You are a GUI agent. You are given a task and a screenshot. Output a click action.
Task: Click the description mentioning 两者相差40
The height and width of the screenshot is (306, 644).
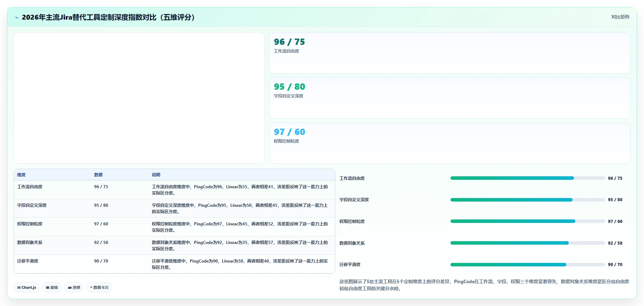(240, 264)
